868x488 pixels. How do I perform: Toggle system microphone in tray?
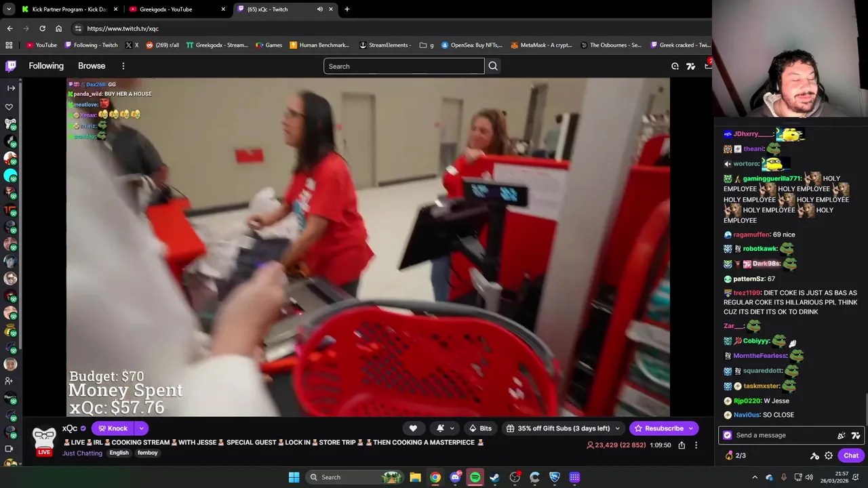784,477
